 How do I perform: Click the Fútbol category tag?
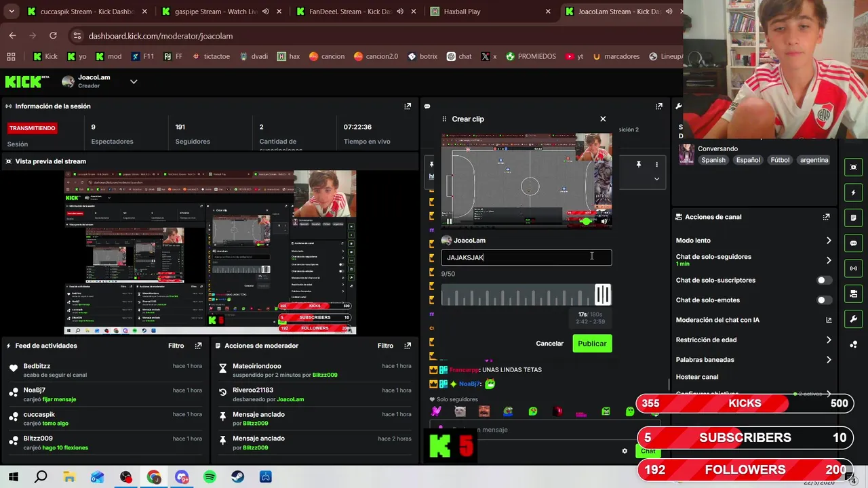coord(780,160)
